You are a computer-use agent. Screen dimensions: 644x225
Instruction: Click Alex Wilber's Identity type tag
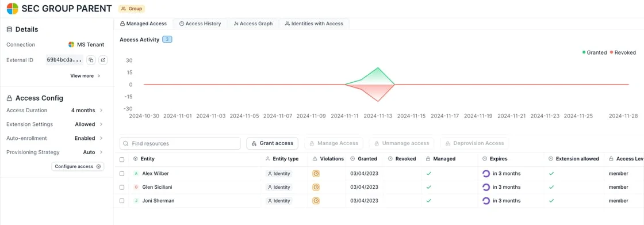pyautogui.click(x=279, y=174)
